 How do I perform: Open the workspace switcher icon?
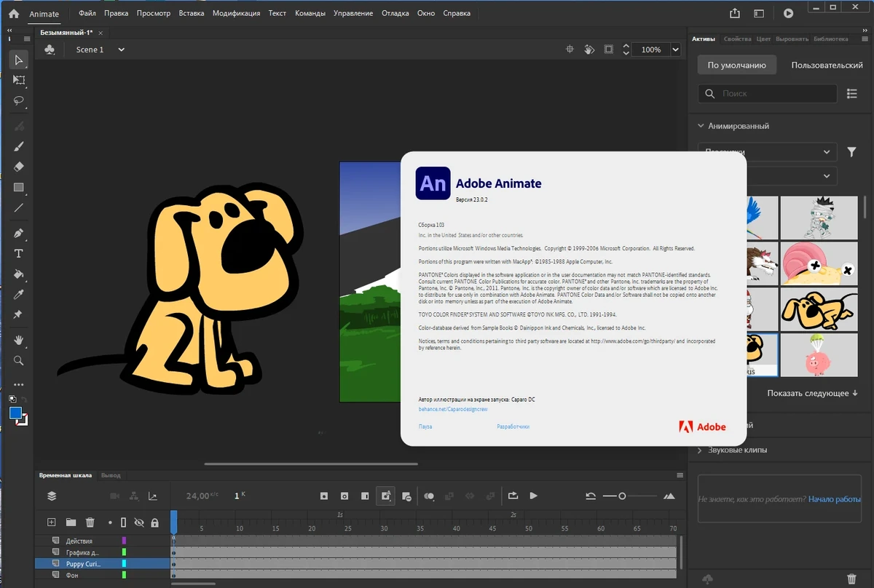(759, 13)
